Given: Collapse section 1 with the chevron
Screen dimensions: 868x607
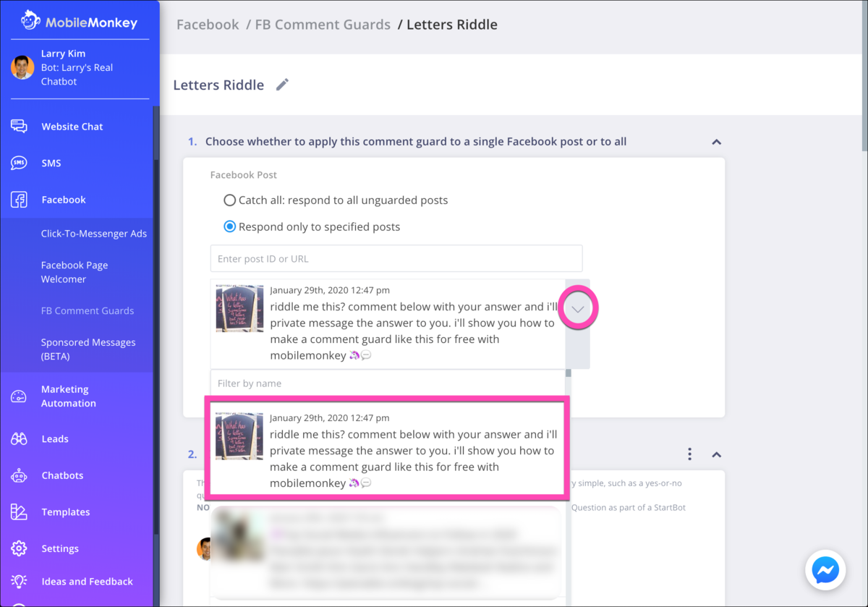Looking at the screenshot, I should (x=716, y=142).
